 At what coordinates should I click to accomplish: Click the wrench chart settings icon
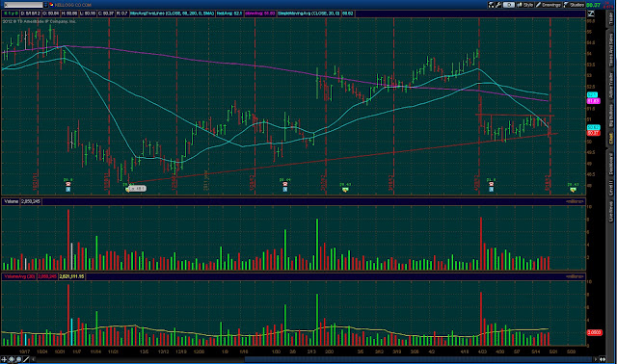[x=498, y=5]
